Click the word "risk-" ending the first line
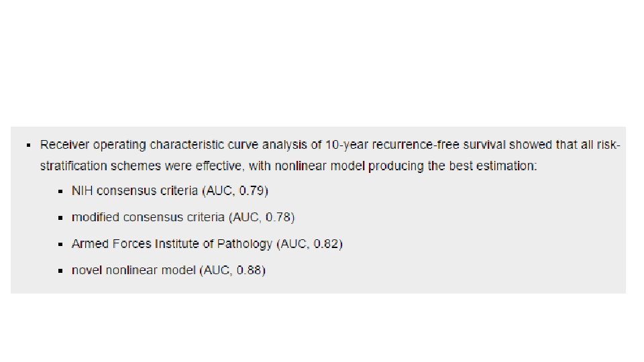The image size is (644, 362). pos(608,145)
